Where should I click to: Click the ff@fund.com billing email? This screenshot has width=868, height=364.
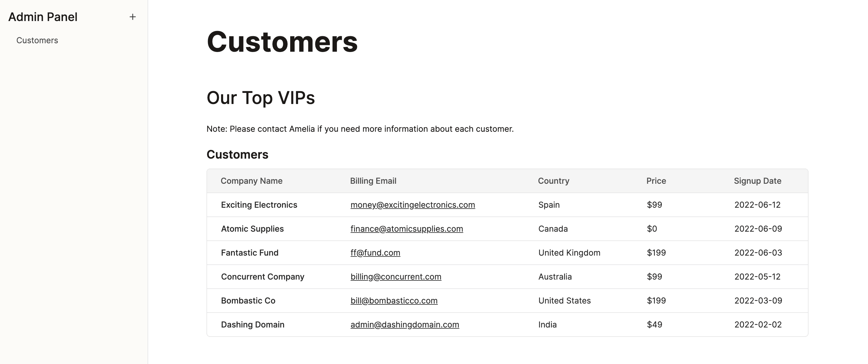(375, 253)
